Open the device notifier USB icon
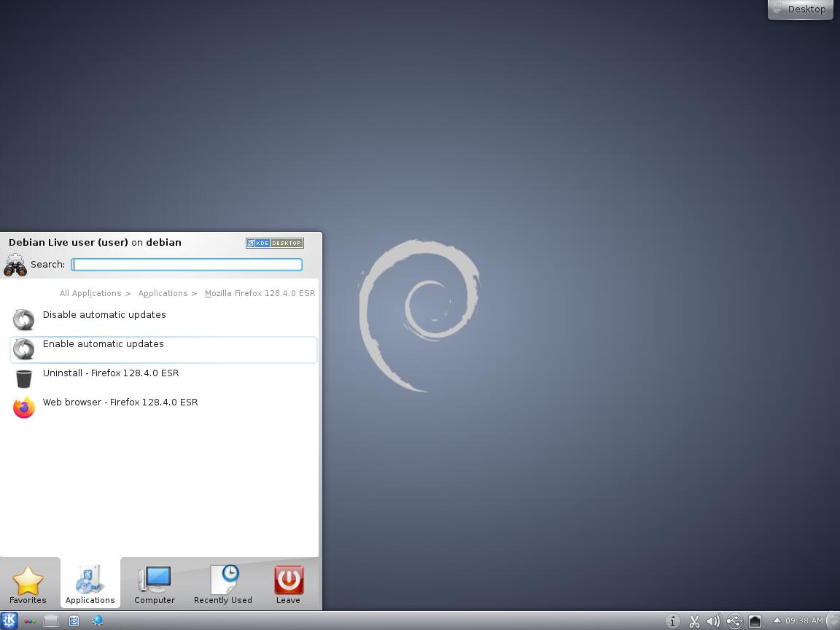This screenshot has width=840, height=630. pyautogui.click(x=734, y=621)
